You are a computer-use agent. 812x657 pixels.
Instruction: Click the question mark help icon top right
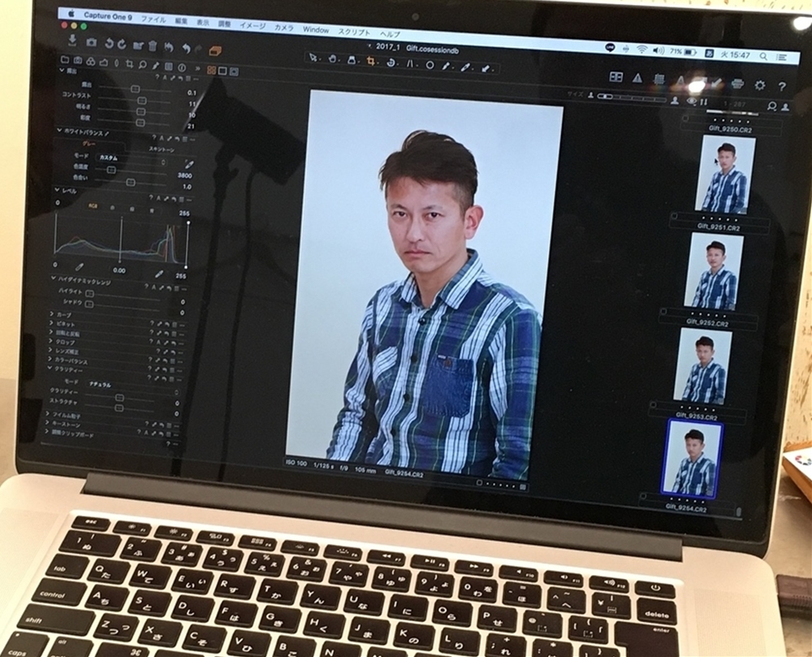(783, 86)
